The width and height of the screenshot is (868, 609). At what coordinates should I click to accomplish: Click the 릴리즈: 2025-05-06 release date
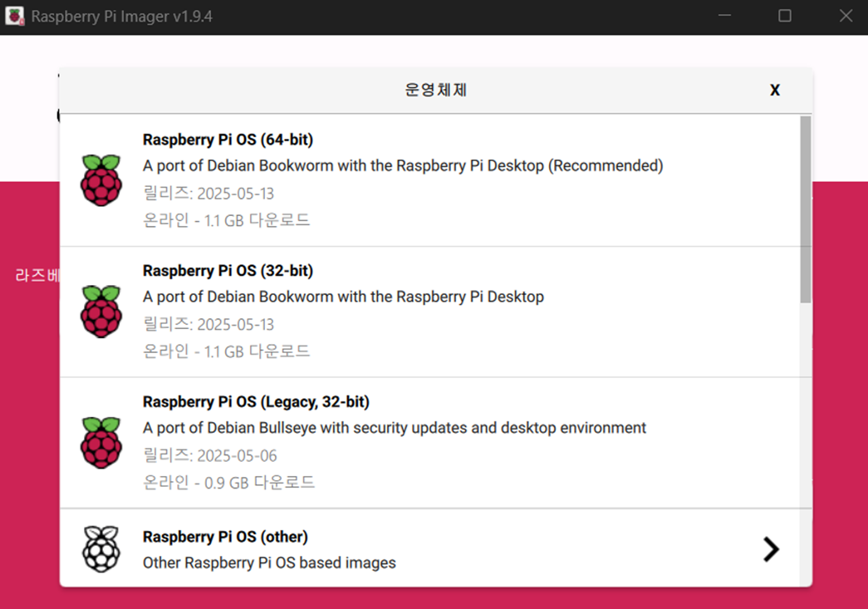(x=210, y=455)
